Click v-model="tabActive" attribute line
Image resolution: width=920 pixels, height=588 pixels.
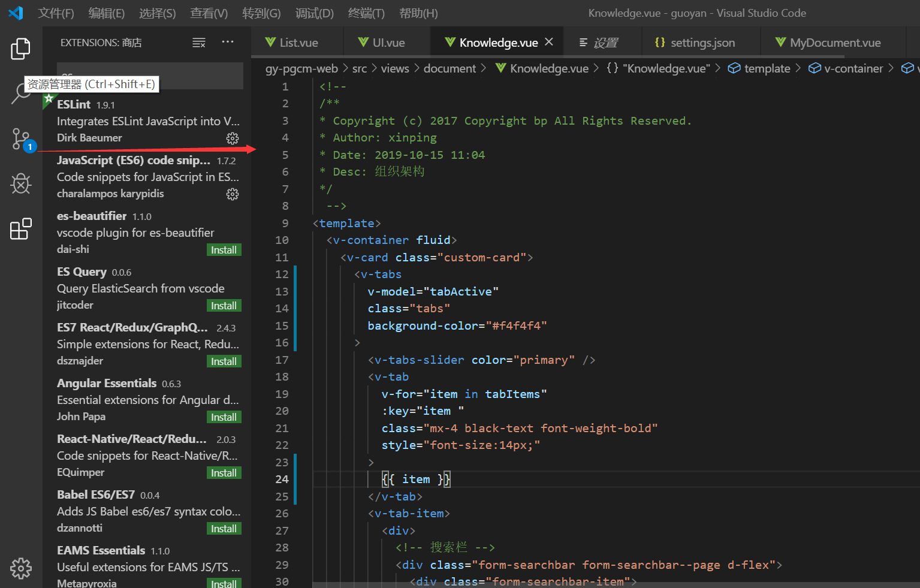pos(433,291)
